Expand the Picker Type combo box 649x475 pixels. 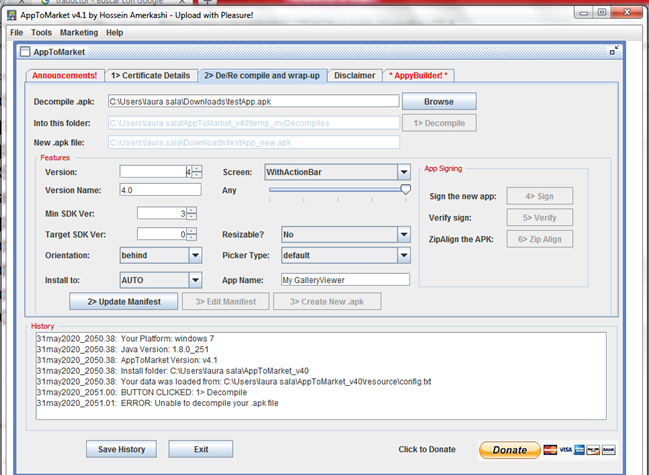[x=403, y=255]
